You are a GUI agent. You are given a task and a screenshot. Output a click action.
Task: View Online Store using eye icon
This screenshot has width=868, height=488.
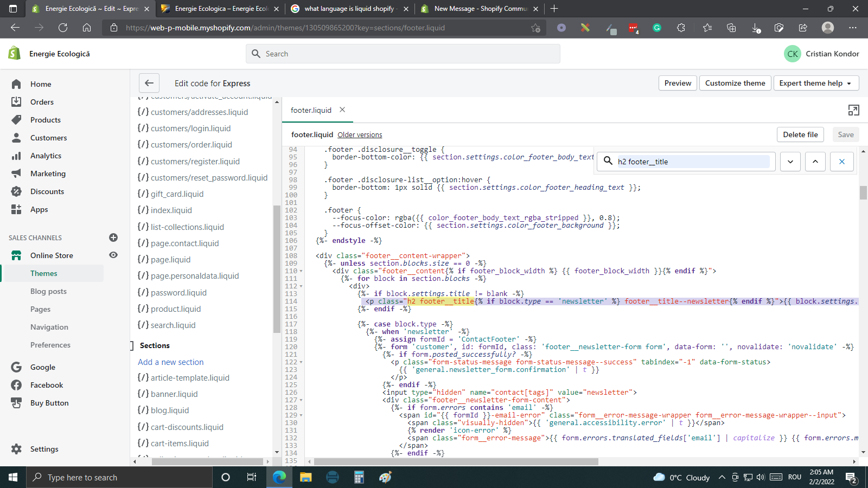[x=113, y=255]
